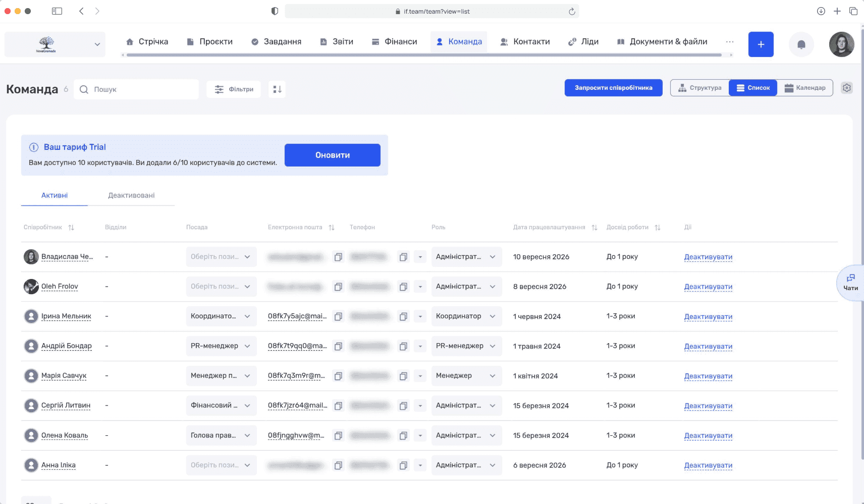Go to Завдання section
864x504 pixels.
point(276,42)
